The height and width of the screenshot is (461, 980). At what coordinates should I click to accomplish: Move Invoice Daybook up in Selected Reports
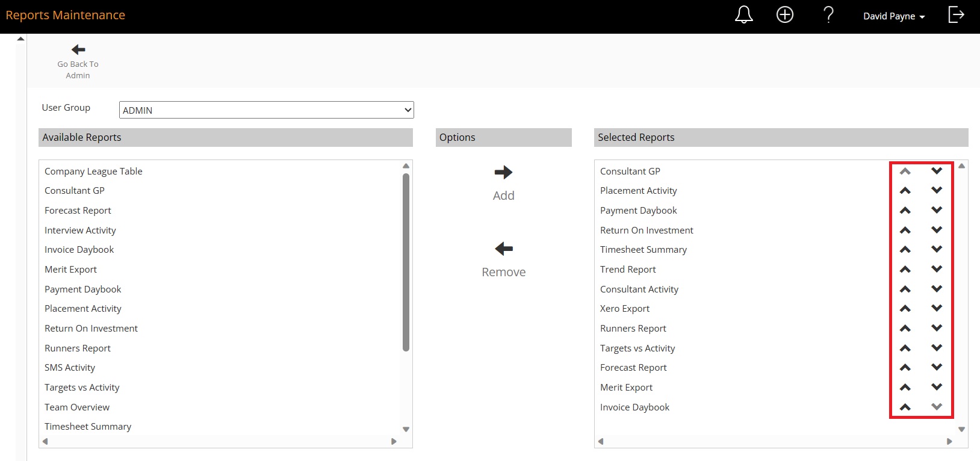tap(905, 407)
